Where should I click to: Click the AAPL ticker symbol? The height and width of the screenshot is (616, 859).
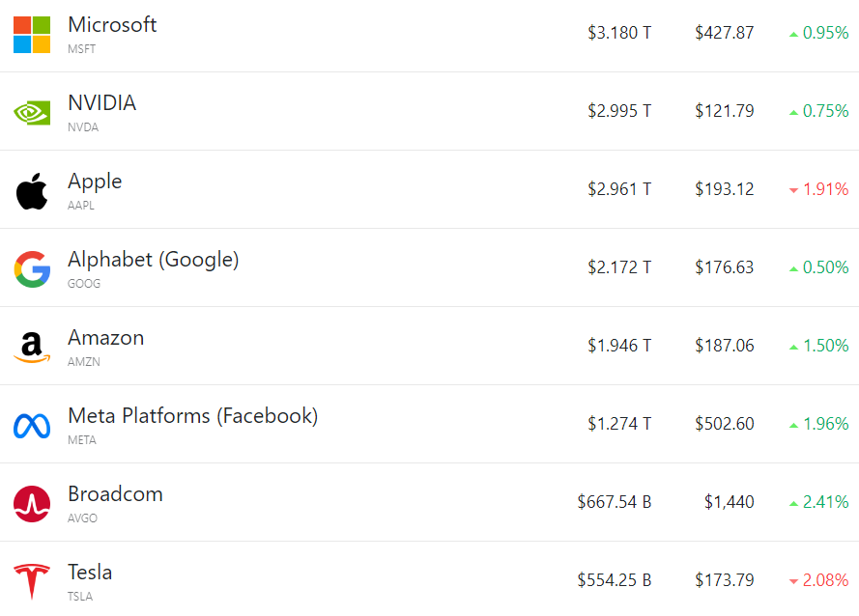pos(81,206)
